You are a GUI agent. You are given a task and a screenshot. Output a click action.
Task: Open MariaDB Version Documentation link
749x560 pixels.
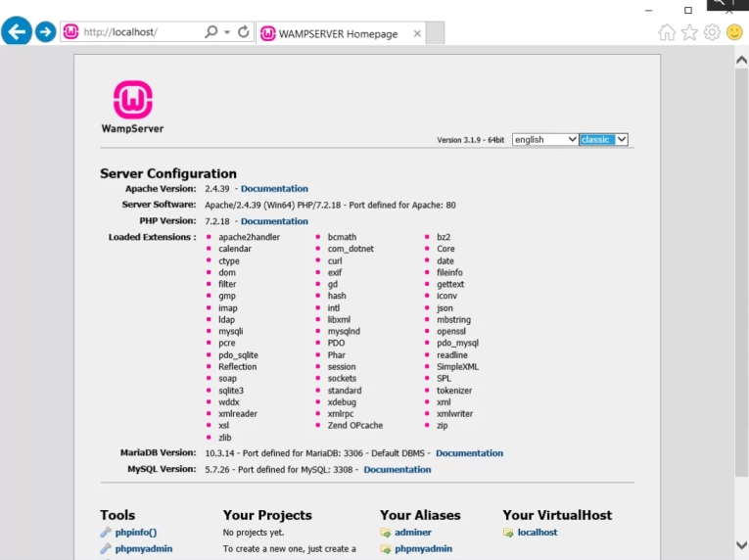469,453
